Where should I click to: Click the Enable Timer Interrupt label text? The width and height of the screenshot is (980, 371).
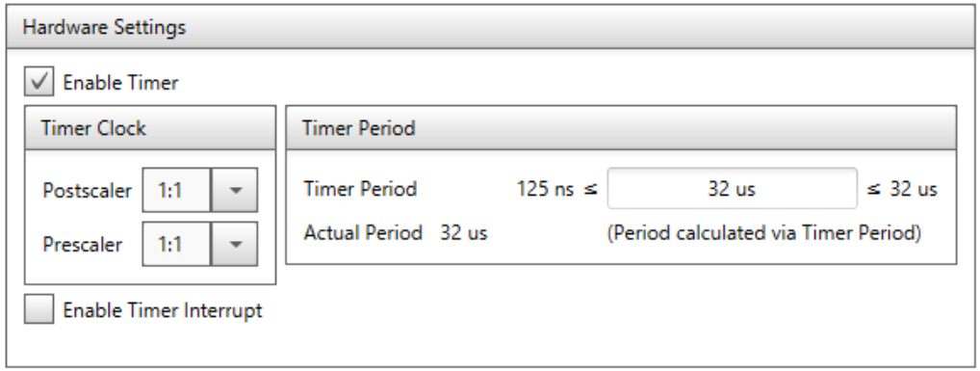click(163, 310)
